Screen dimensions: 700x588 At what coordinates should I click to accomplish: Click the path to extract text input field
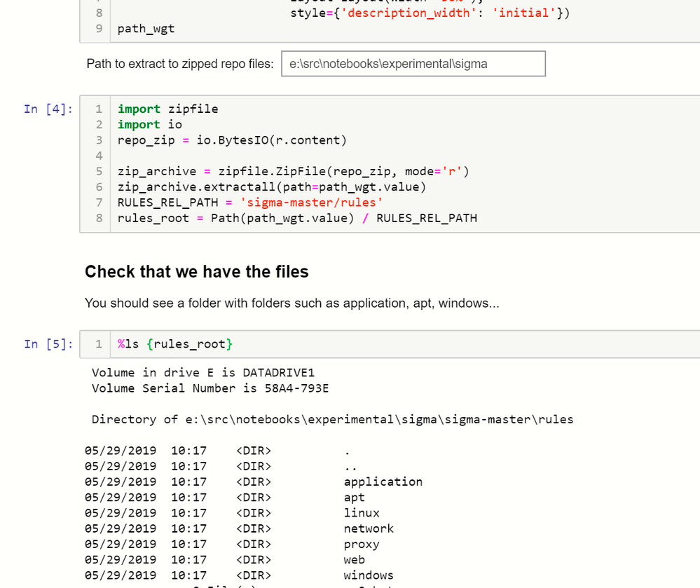click(413, 64)
